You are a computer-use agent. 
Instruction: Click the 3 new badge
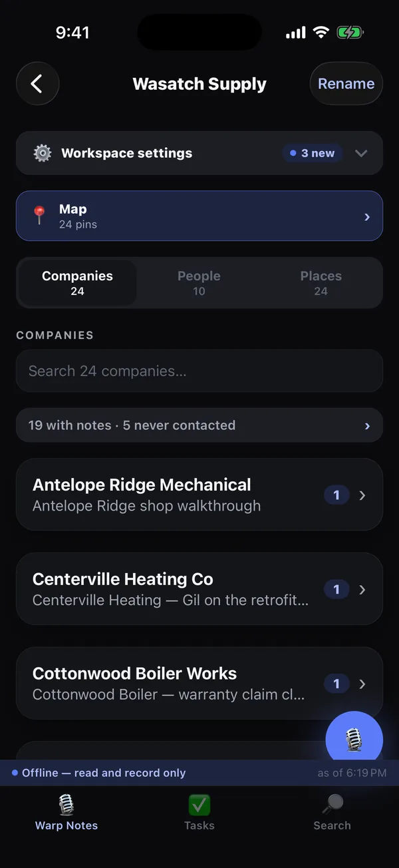pyautogui.click(x=312, y=153)
